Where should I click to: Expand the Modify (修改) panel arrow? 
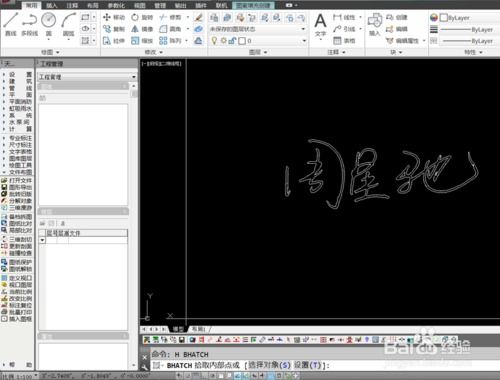point(161,52)
